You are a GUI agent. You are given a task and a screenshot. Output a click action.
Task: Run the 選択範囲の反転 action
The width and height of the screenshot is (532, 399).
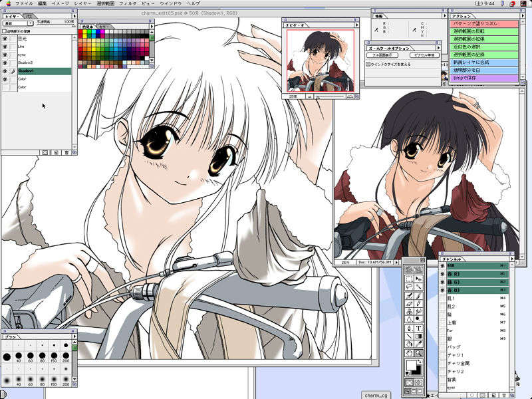(484, 31)
